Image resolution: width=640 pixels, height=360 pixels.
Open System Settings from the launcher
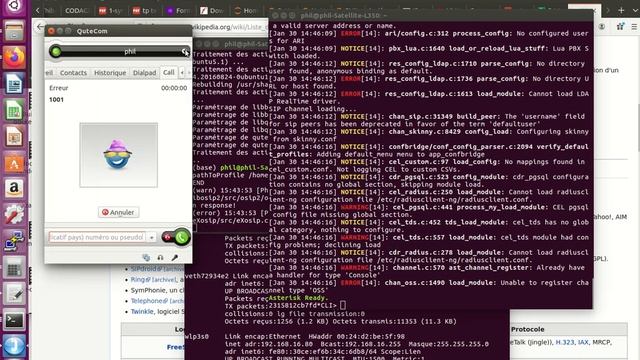pyautogui.click(x=14, y=215)
